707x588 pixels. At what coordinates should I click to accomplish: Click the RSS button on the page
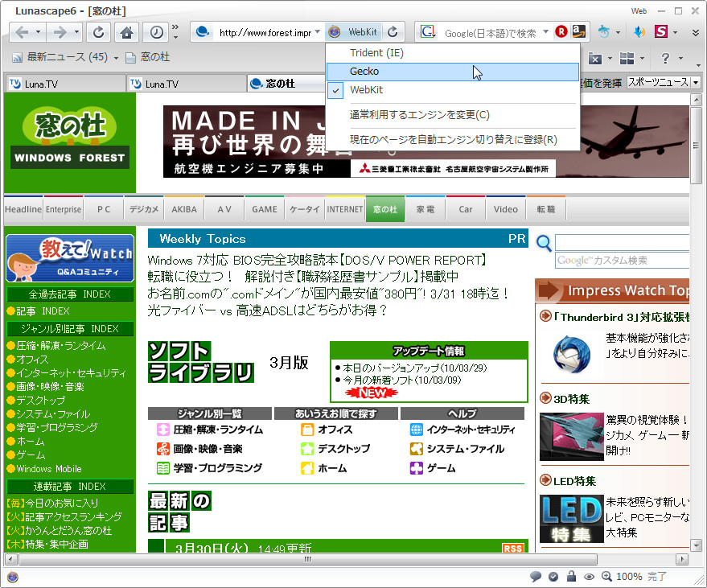[512, 547]
